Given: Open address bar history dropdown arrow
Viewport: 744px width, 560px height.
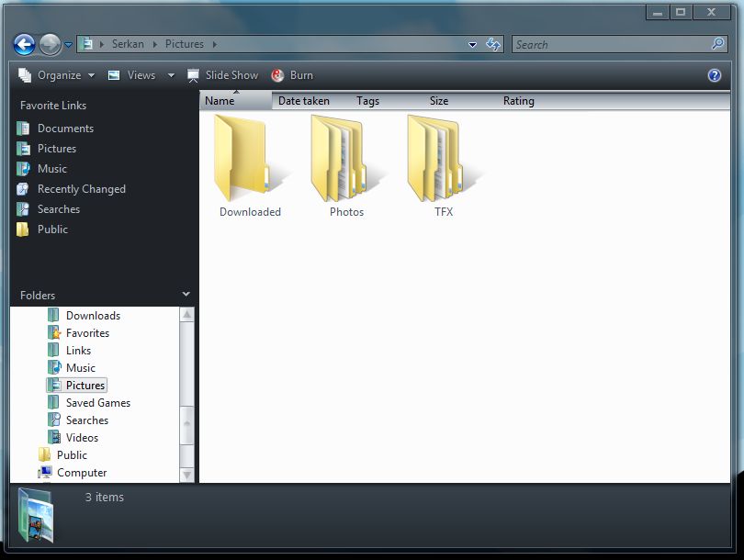Looking at the screenshot, I should coord(472,44).
